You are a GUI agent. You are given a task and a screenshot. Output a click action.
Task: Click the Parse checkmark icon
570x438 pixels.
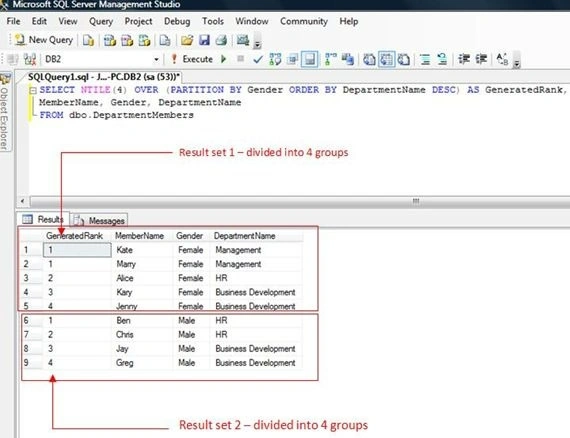tap(258, 59)
